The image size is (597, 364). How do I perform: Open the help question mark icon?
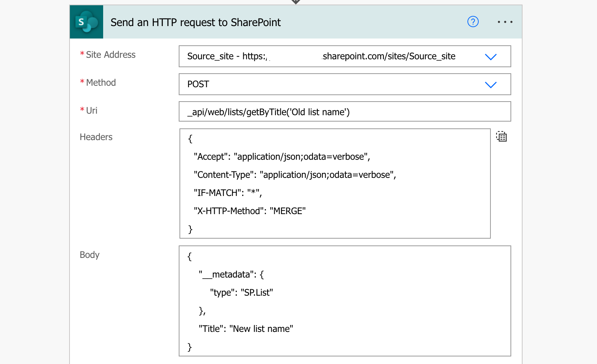pos(473,22)
